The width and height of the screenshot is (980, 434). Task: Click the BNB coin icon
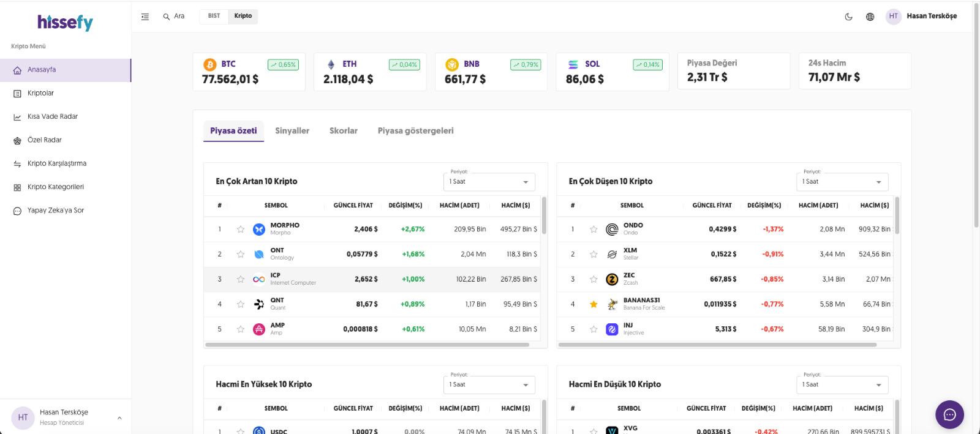click(452, 64)
